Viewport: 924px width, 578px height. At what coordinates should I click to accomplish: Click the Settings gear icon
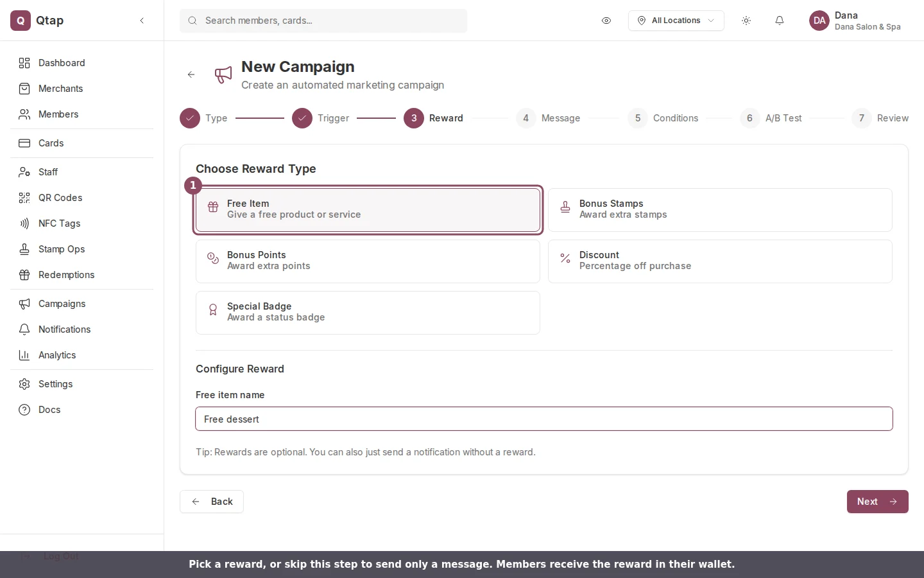24,384
